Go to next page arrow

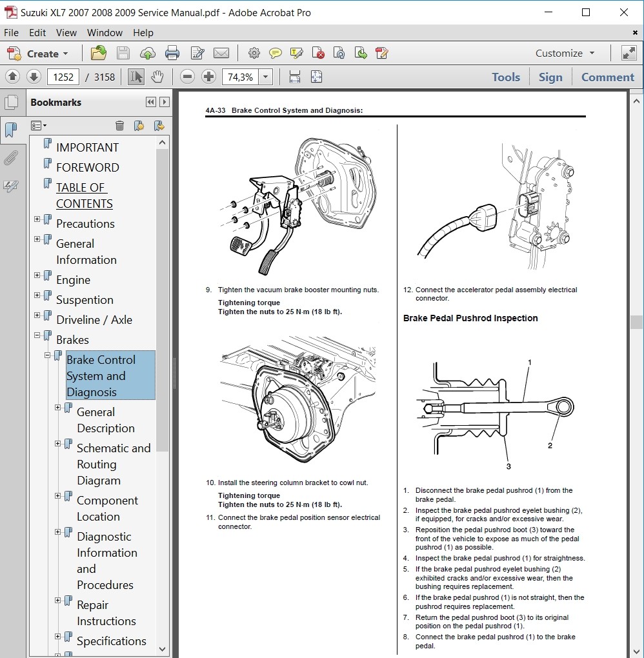(34, 77)
